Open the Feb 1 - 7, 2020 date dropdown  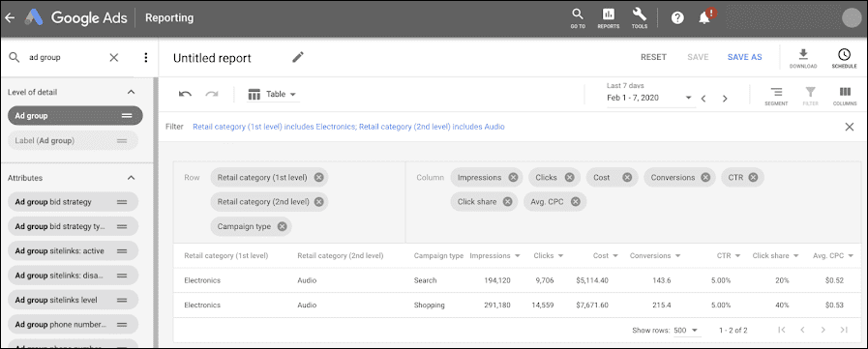tap(649, 98)
